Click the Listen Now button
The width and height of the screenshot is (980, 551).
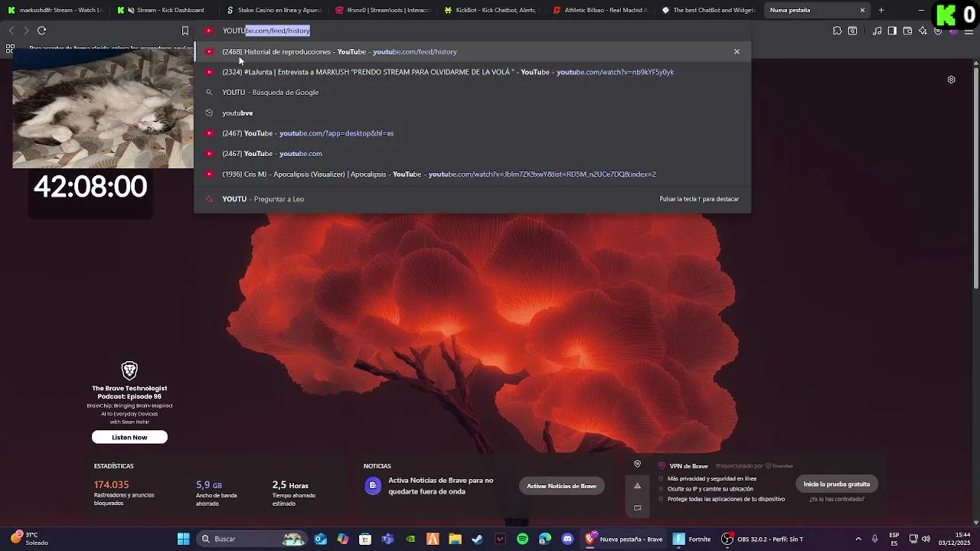(x=129, y=437)
